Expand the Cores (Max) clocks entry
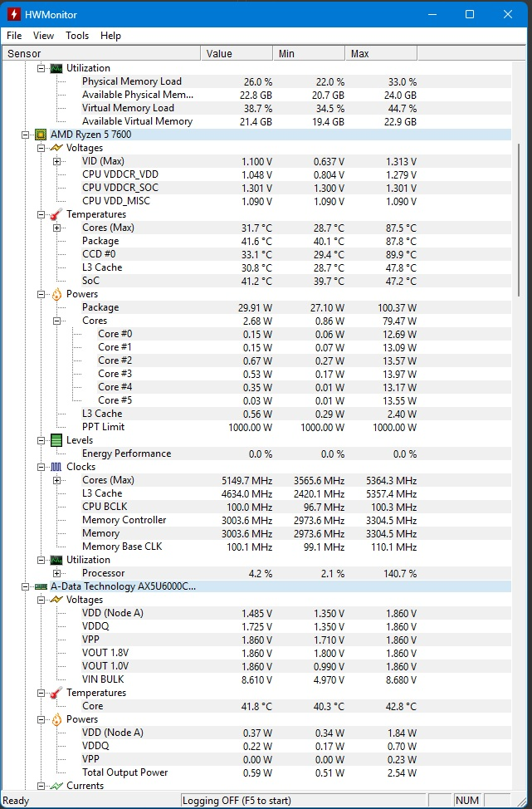 [56, 480]
